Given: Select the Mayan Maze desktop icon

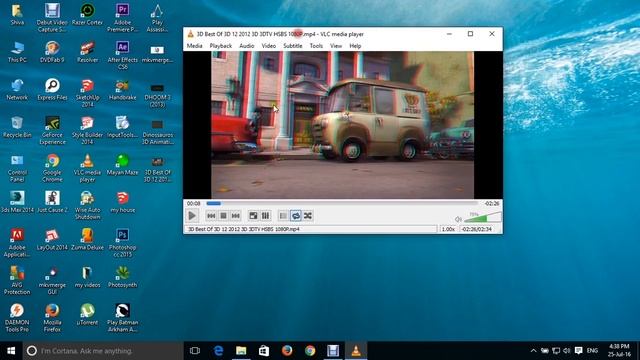Looking at the screenshot, I should (x=122, y=164).
